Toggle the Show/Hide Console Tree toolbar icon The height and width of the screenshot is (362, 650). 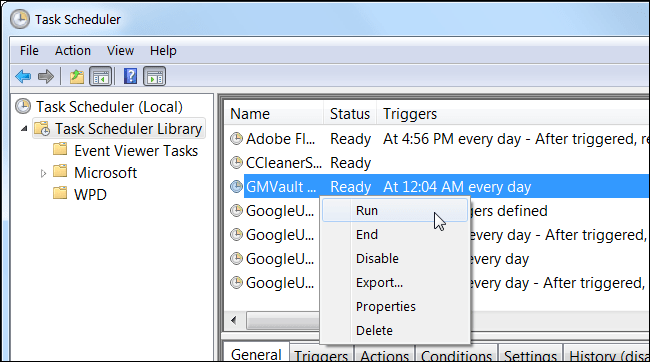tap(101, 76)
